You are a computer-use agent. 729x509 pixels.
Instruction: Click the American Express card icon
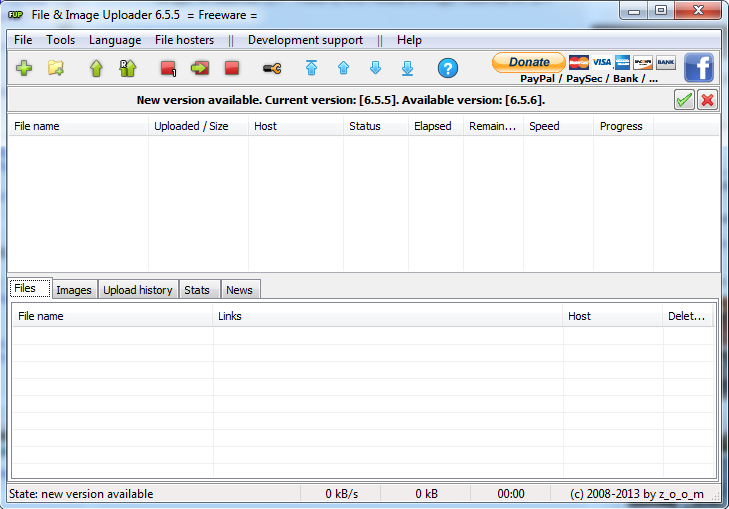click(x=622, y=62)
